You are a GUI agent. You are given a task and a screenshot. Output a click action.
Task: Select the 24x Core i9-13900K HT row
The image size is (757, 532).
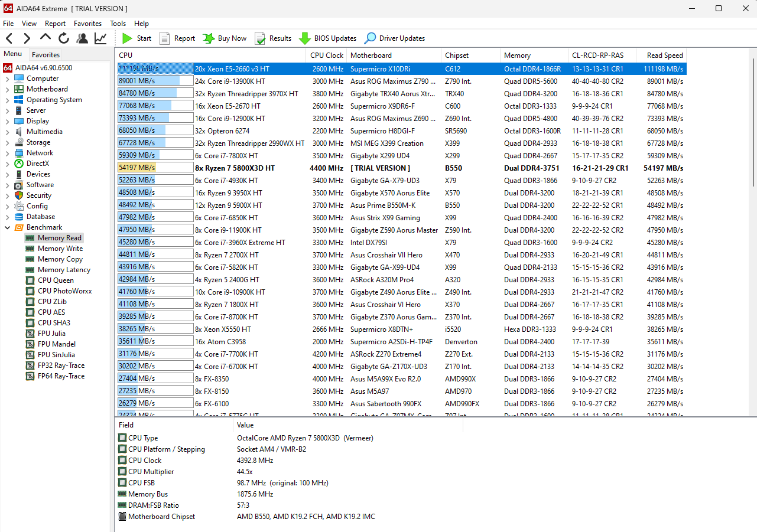pos(402,81)
